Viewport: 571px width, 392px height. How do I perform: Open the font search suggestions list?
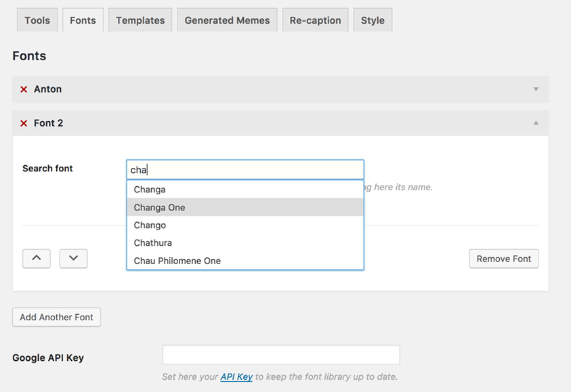click(x=244, y=169)
